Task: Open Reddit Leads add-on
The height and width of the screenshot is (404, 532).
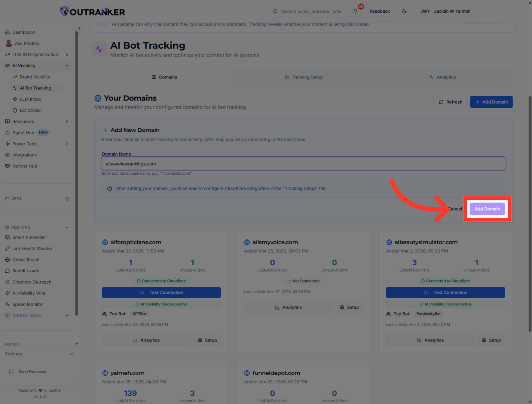Action: [x=25, y=271]
